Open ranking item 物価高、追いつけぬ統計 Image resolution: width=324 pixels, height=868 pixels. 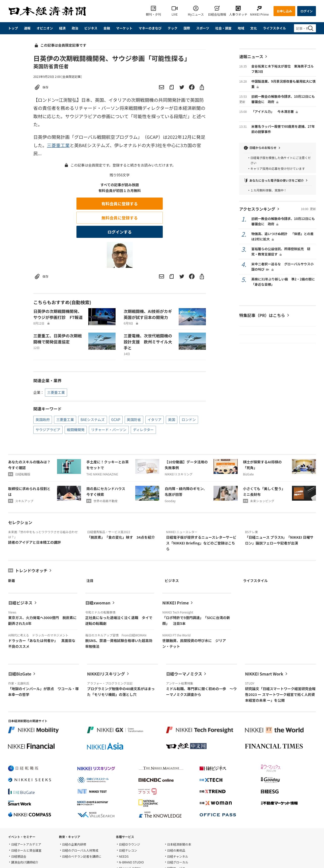pos(282,236)
